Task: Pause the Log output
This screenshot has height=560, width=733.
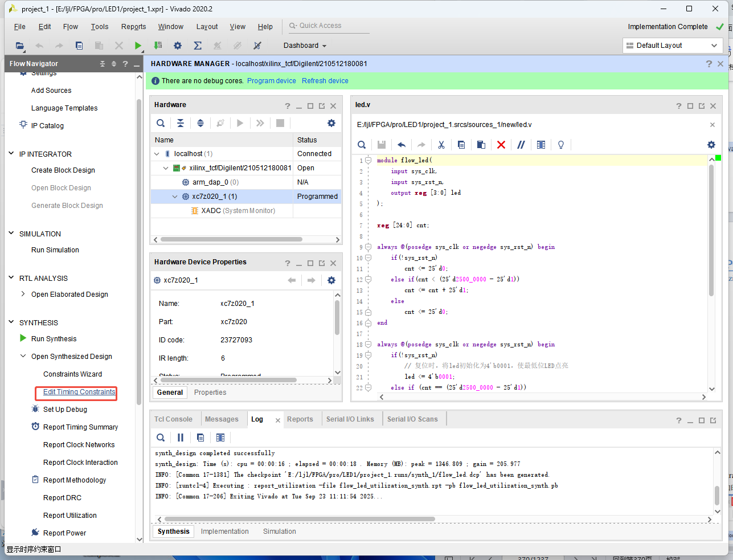Action: (181, 438)
